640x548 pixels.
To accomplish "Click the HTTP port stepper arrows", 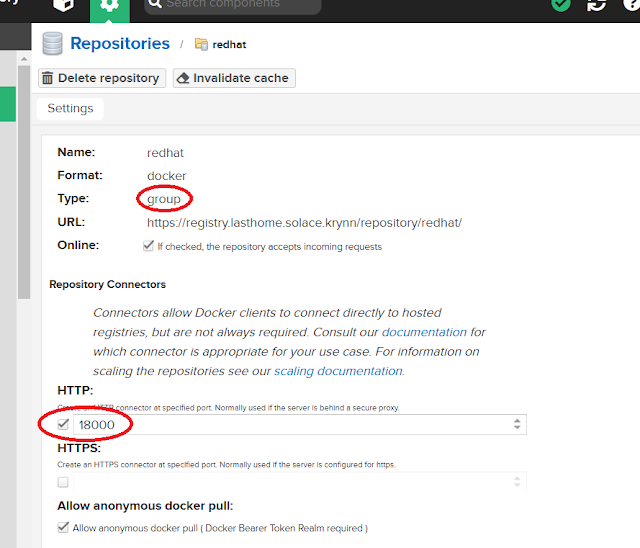I will (x=517, y=424).
